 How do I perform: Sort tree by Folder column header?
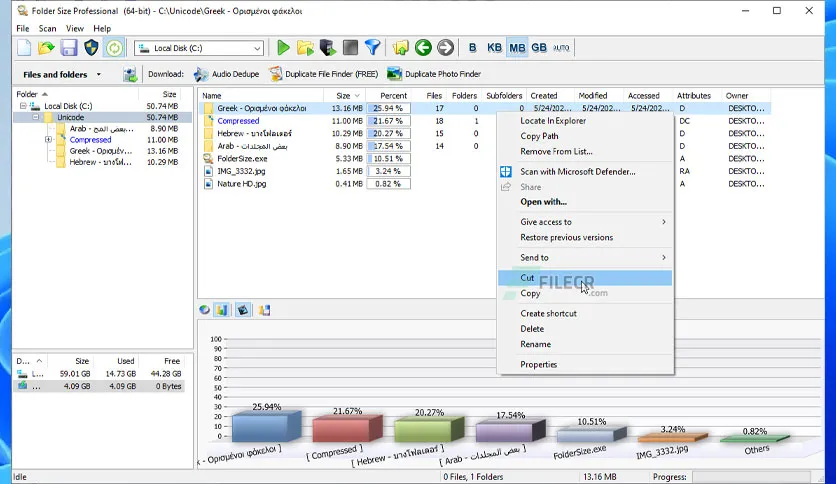pos(75,94)
